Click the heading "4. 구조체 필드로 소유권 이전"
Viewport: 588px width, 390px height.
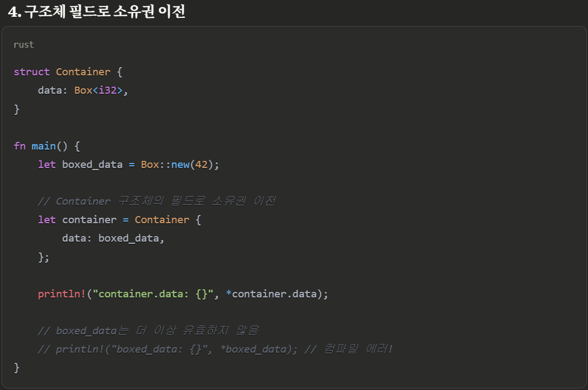point(96,11)
